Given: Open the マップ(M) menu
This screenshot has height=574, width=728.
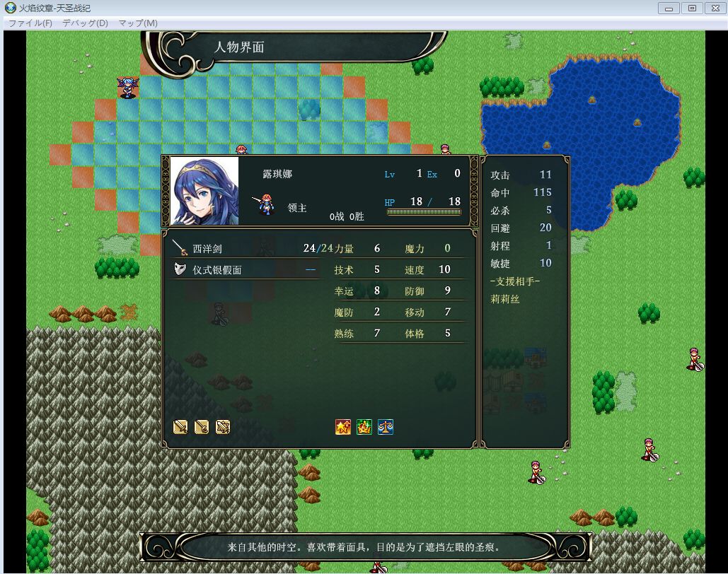Looking at the screenshot, I should [138, 23].
